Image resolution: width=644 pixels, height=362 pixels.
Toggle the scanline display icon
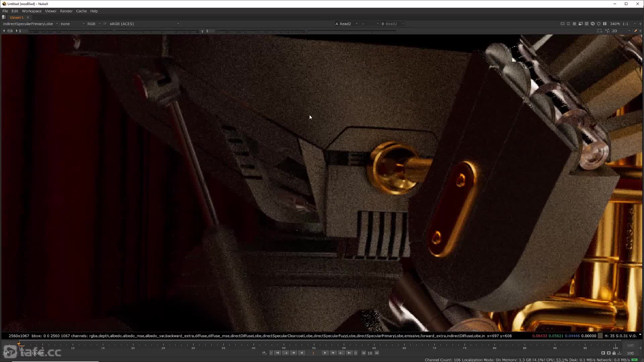click(x=587, y=24)
